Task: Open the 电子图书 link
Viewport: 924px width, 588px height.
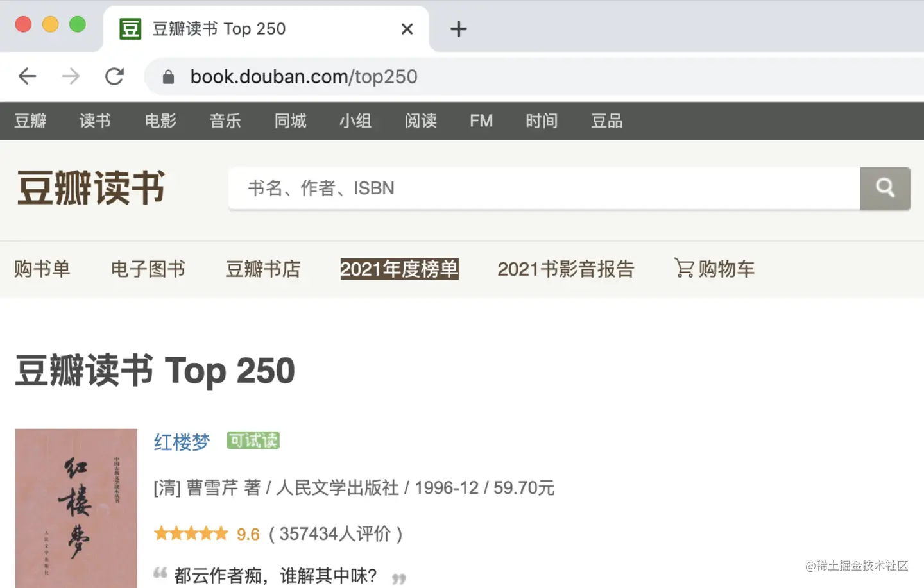Action: (148, 269)
